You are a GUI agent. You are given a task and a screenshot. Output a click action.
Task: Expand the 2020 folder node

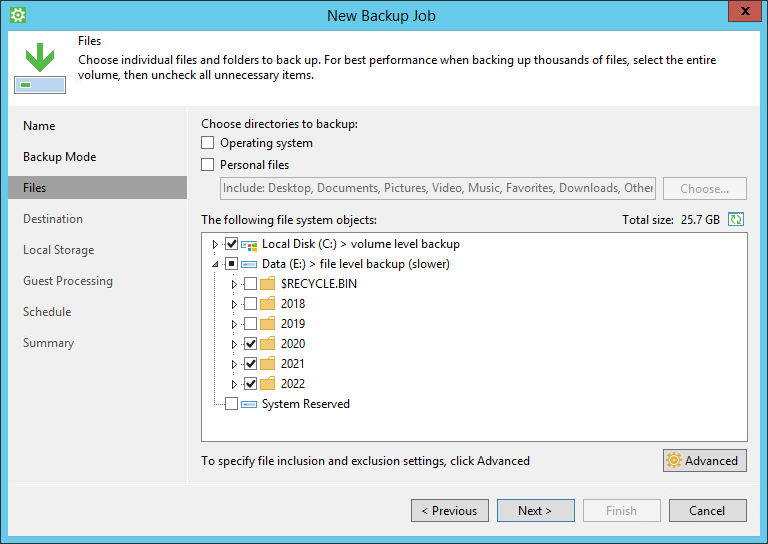tap(234, 344)
